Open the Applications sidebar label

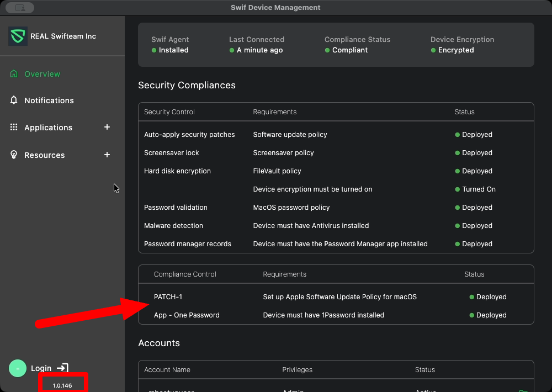[x=48, y=128]
